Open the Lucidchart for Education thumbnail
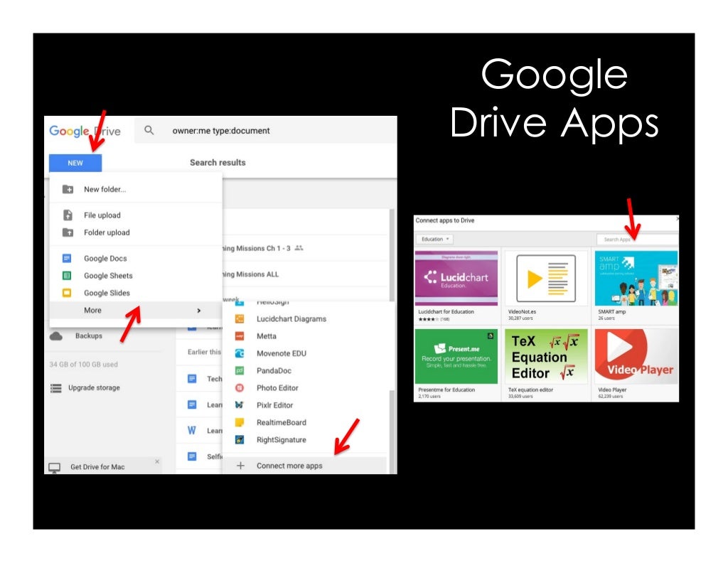The height and width of the screenshot is (563, 728). (456, 277)
